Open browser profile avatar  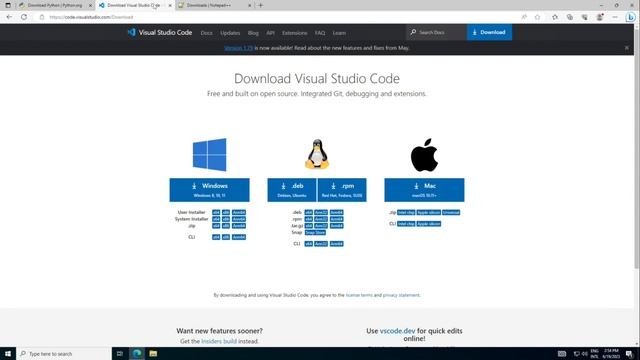point(600,17)
